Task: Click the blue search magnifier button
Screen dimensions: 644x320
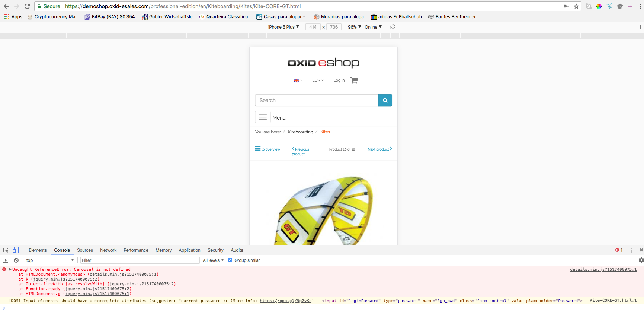Action: 385,100
